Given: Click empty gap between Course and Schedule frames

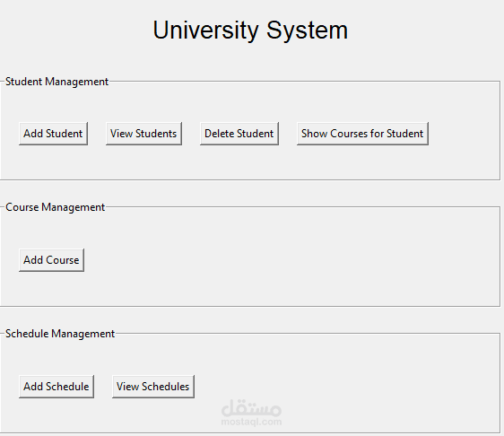Looking at the screenshot, I should [251, 319].
